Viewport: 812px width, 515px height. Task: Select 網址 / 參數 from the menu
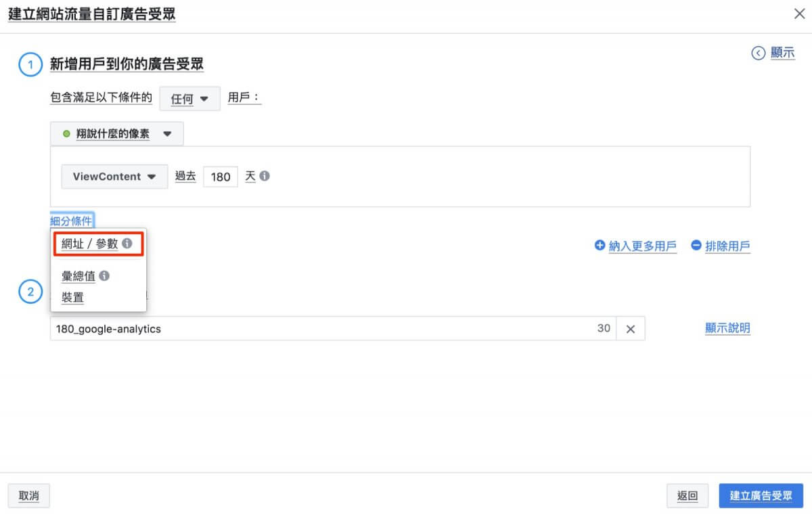(89, 244)
